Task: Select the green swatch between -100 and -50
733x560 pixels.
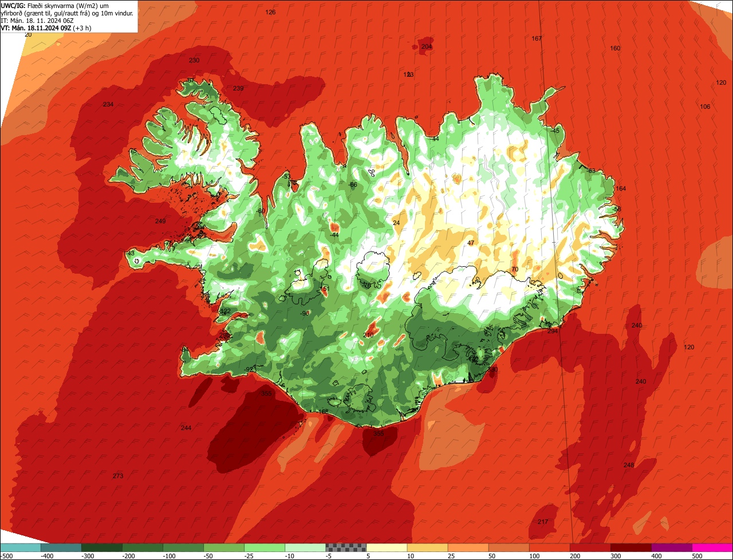Action: click(183, 547)
